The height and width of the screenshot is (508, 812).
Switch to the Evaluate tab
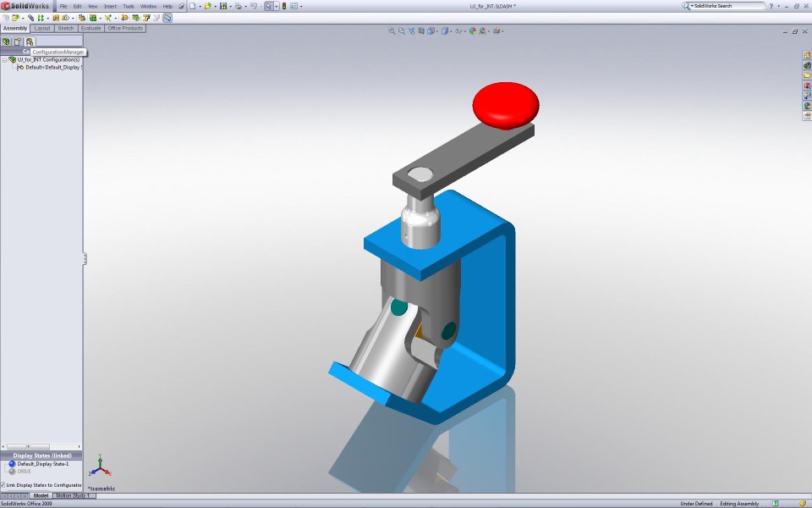click(91, 29)
